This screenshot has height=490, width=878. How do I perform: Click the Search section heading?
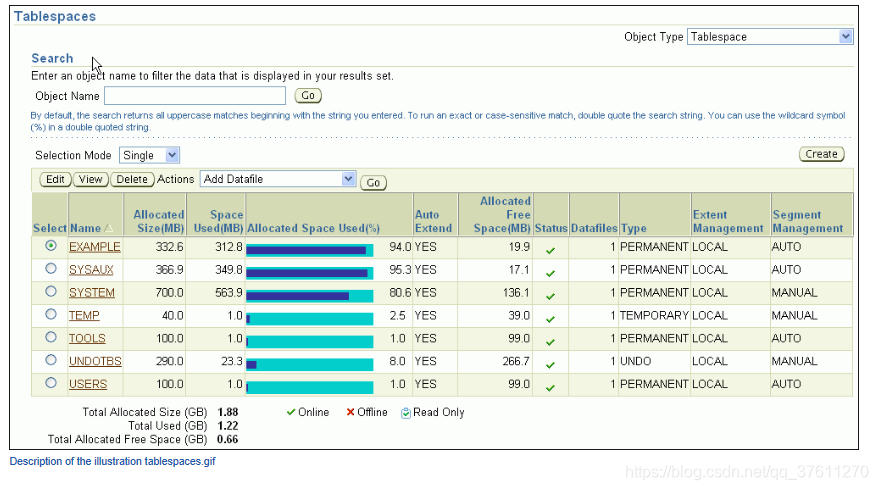pos(52,58)
